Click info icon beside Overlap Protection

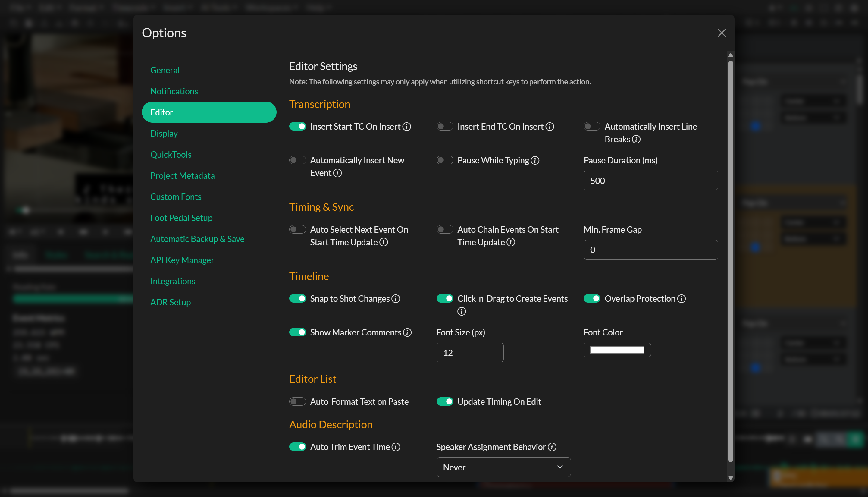[682, 298]
